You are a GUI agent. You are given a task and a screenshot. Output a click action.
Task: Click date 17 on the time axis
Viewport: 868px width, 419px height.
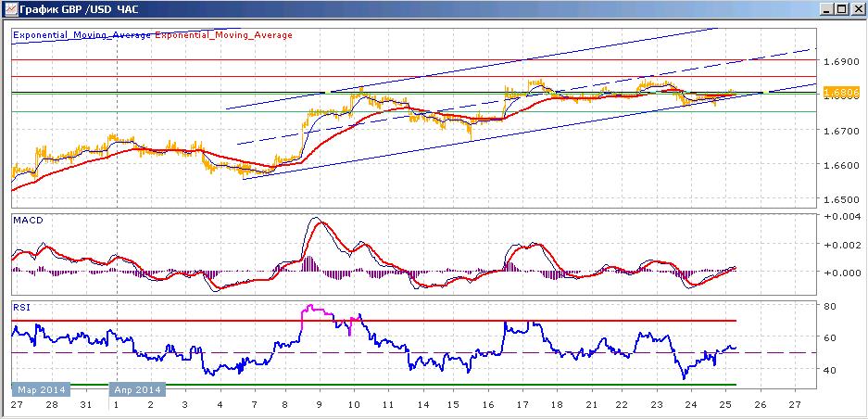point(523,406)
